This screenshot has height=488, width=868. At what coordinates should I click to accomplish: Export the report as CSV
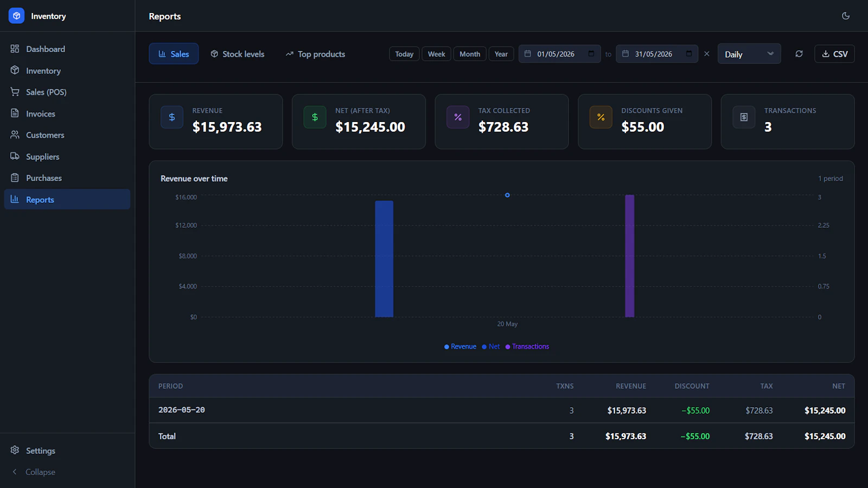834,54
